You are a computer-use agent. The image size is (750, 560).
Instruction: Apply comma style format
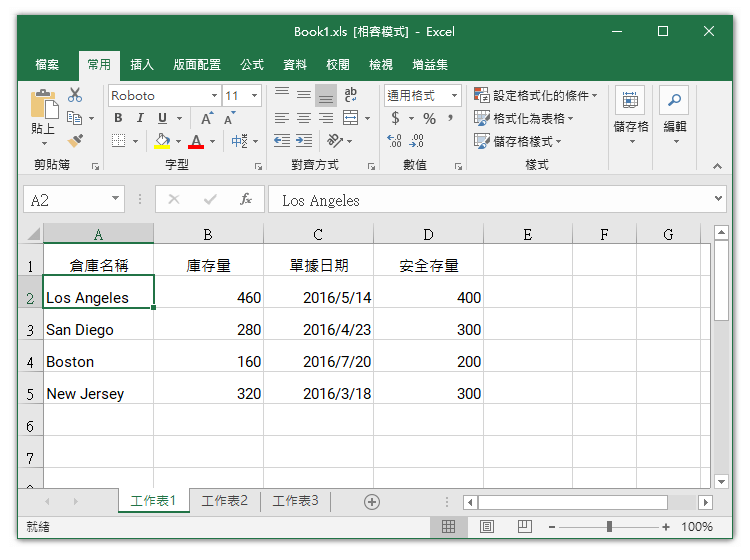click(x=451, y=118)
